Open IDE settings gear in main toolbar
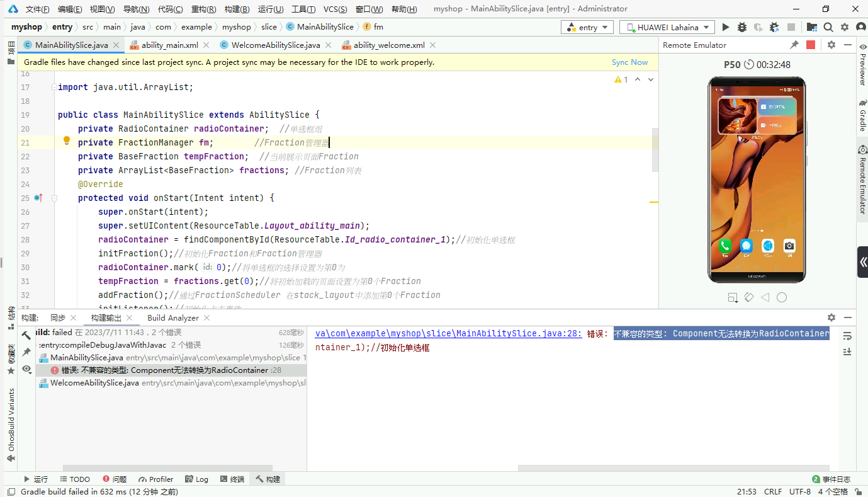The height and width of the screenshot is (497, 868). pos(845,27)
